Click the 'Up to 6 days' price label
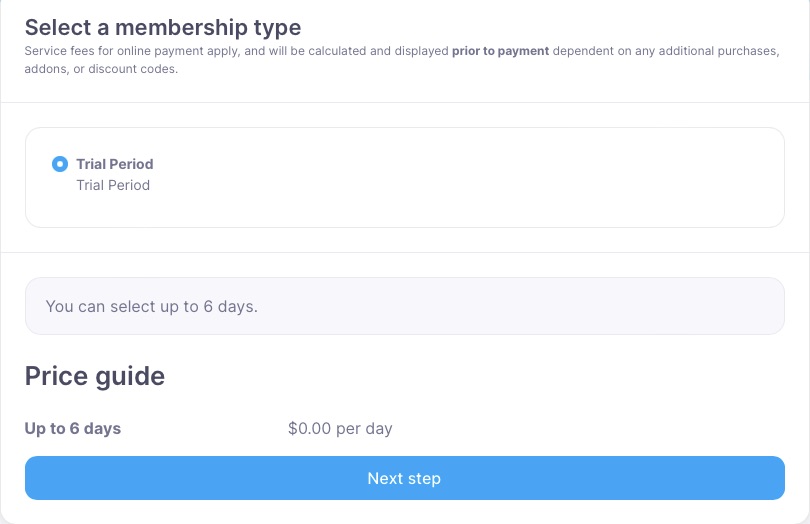This screenshot has height=524, width=810. pos(73,428)
